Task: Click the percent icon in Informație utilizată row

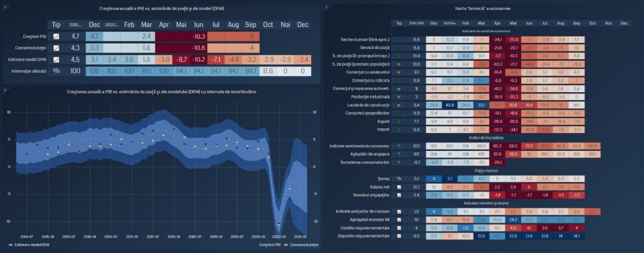Action: 56,71
